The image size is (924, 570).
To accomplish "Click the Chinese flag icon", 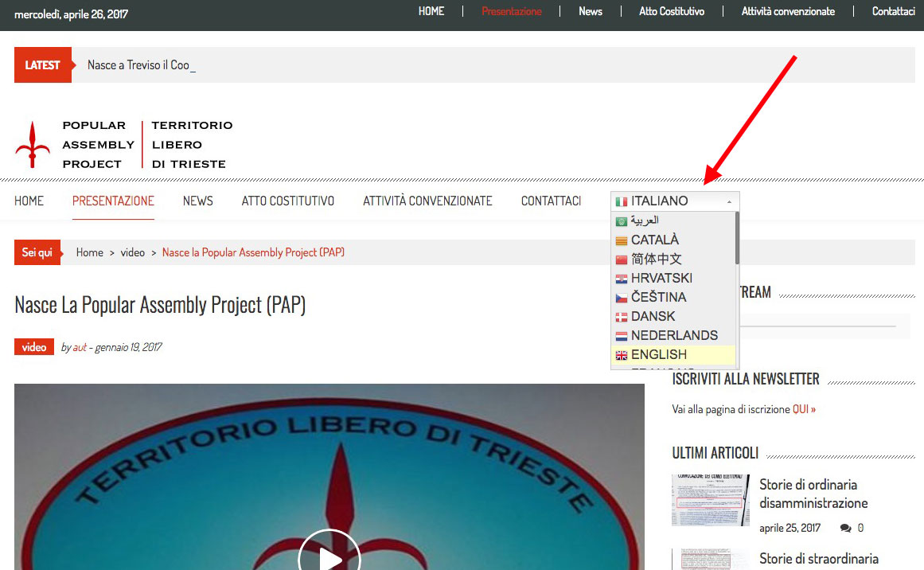I will [x=621, y=260].
